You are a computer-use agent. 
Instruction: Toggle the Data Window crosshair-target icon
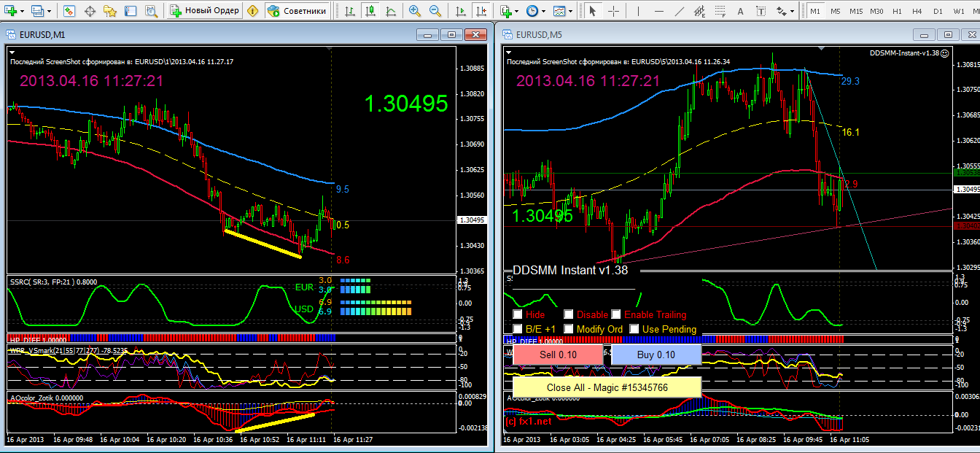pyautogui.click(x=90, y=11)
